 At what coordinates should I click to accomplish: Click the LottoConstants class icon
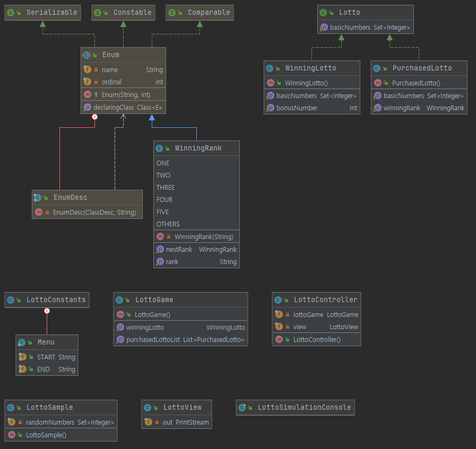[x=11, y=300]
